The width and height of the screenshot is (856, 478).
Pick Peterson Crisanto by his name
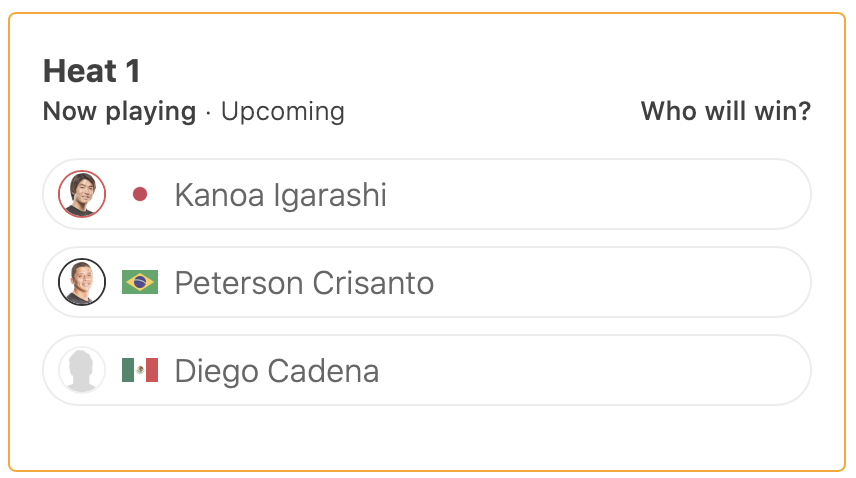pos(304,283)
